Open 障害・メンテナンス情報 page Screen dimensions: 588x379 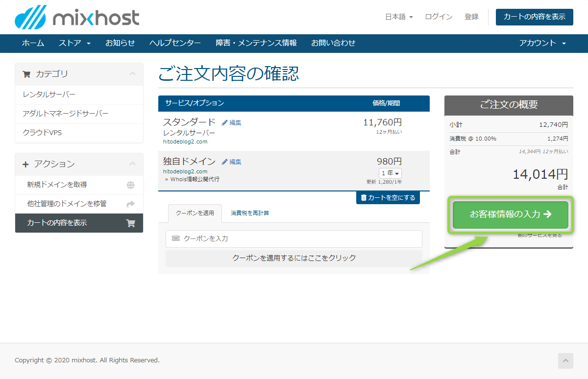click(x=256, y=43)
